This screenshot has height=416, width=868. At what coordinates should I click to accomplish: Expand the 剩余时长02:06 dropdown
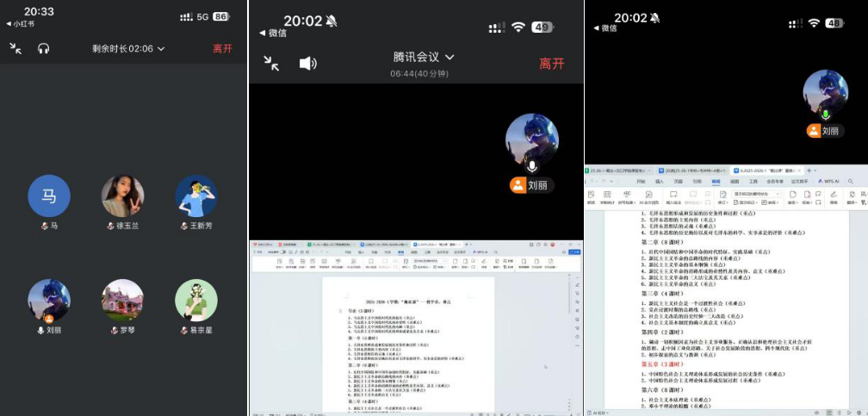[x=128, y=49]
